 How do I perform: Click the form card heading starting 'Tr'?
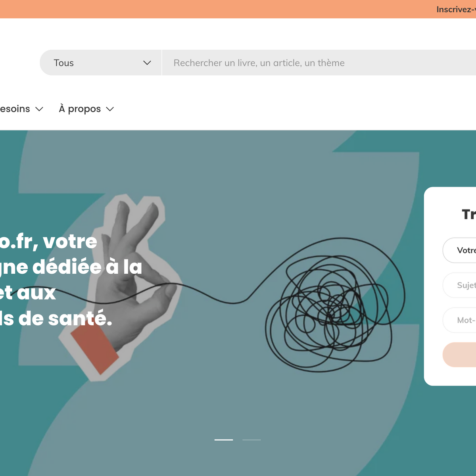tap(469, 215)
